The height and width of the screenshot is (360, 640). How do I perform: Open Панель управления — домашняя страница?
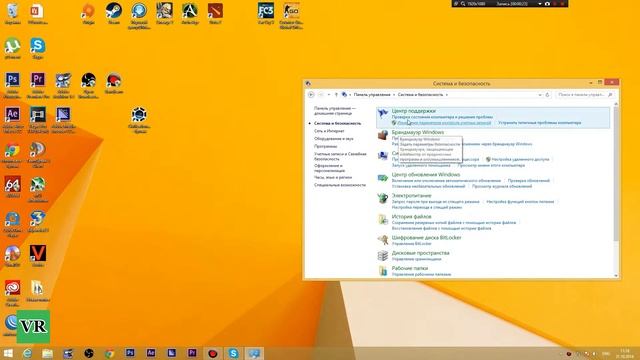[x=335, y=111]
